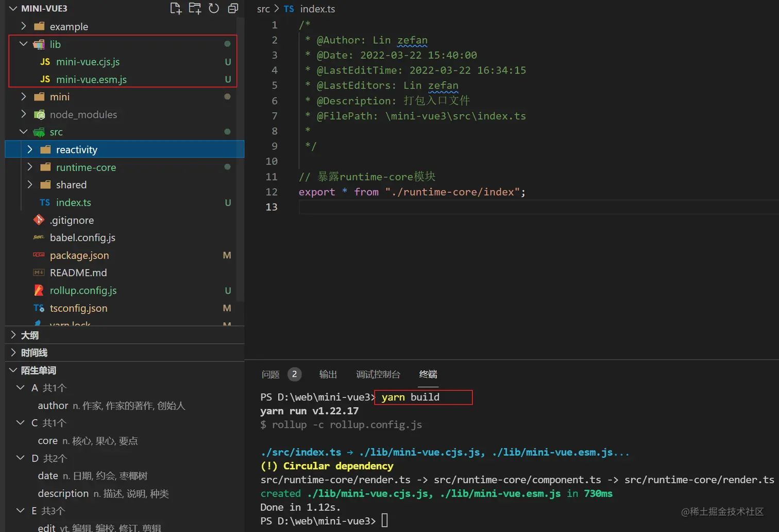Open mini-vue.cjs.js file
This screenshot has height=532, width=779.
tap(88, 62)
